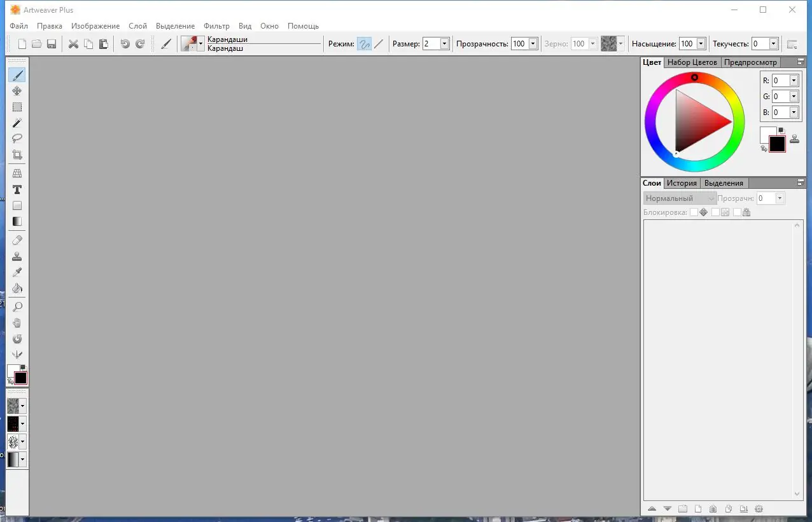Viewport: 812px width, 522px height.
Task: Switch to the История tab
Action: (682, 183)
